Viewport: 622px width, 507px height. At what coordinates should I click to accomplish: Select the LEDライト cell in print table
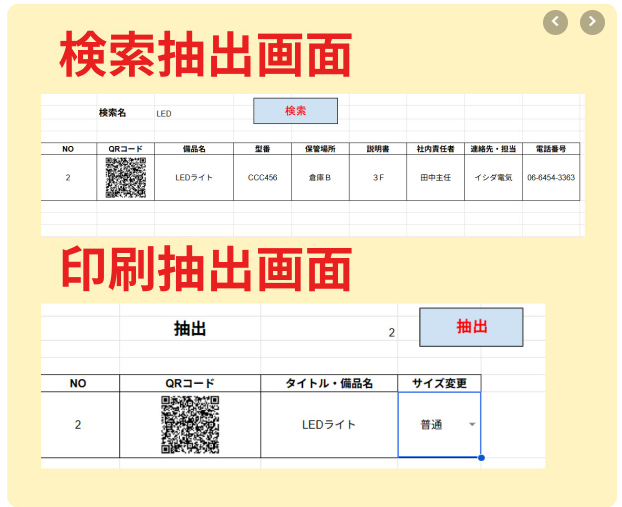click(x=329, y=424)
